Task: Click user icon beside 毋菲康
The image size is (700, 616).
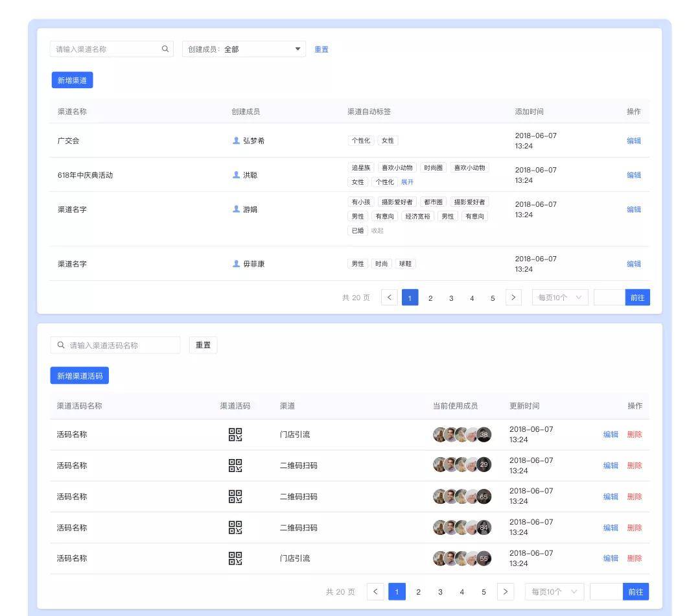Action: 236,263
